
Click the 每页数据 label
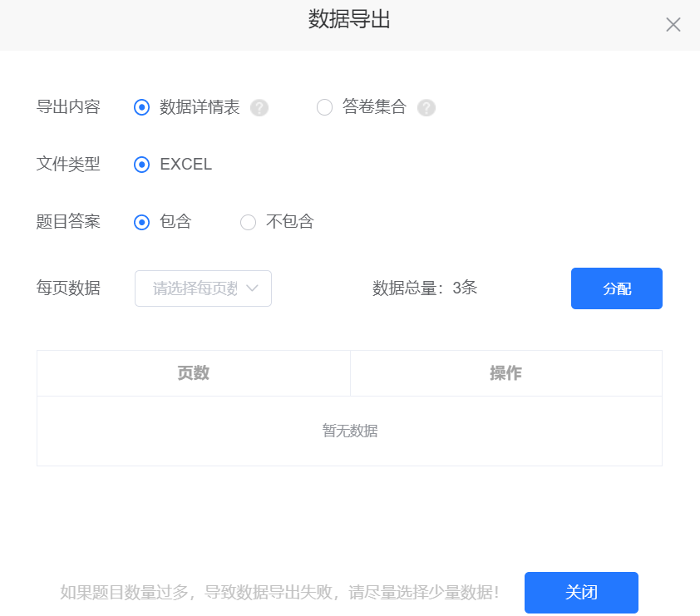[68, 288]
